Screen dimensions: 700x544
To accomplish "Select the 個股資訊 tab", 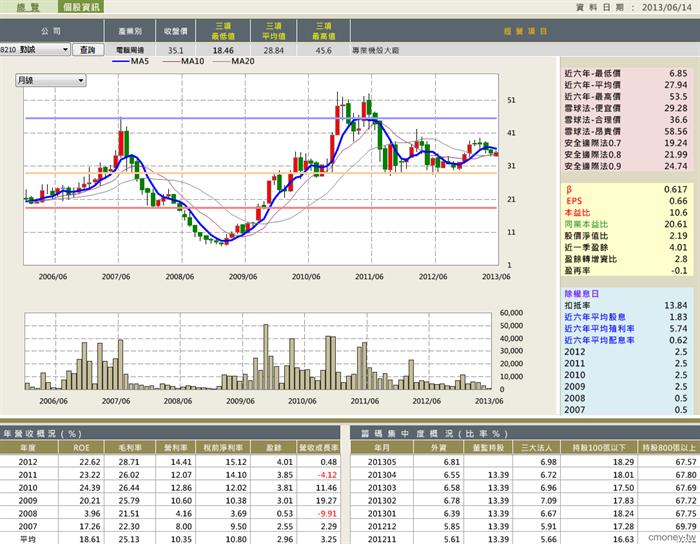I will tap(81, 6).
